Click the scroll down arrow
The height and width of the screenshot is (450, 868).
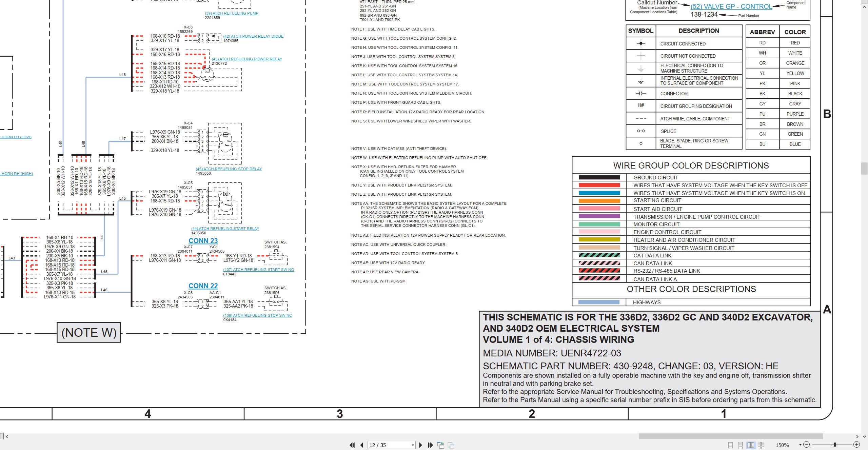click(865, 436)
